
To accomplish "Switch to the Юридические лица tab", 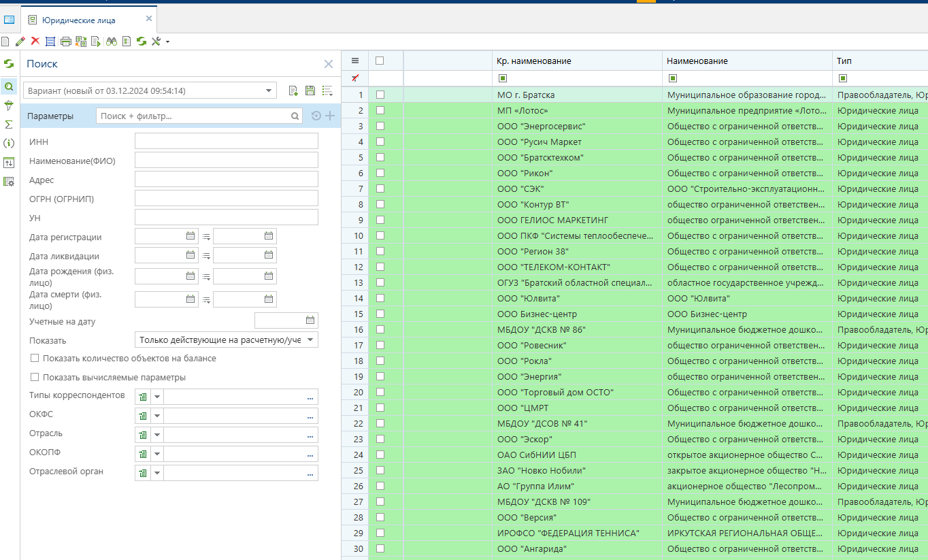I will [79, 20].
